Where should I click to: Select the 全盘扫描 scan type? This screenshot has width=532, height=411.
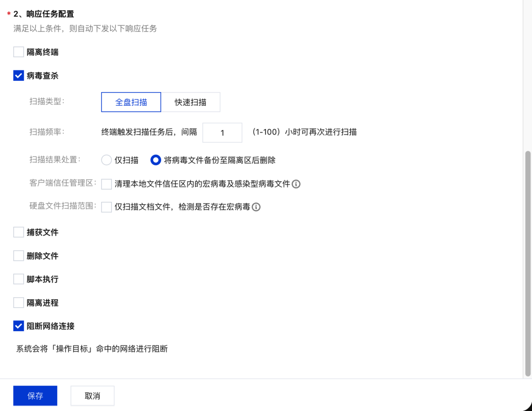coord(131,102)
